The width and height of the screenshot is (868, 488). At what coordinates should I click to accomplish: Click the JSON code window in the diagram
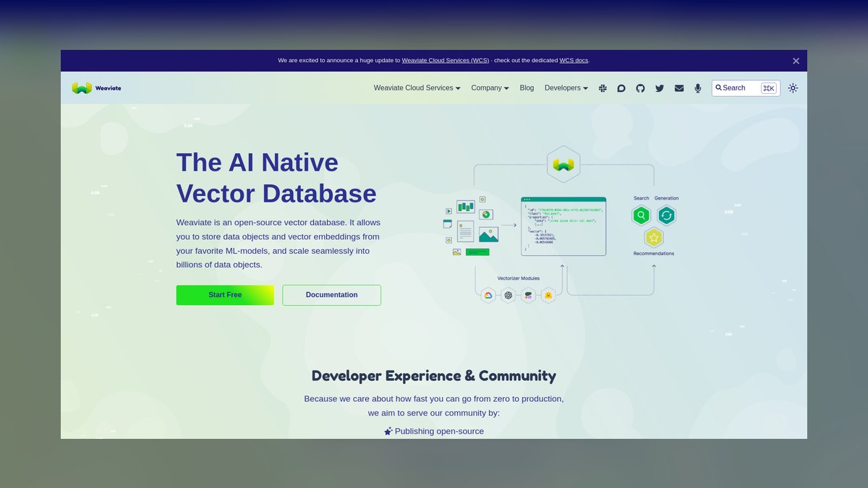tap(563, 226)
